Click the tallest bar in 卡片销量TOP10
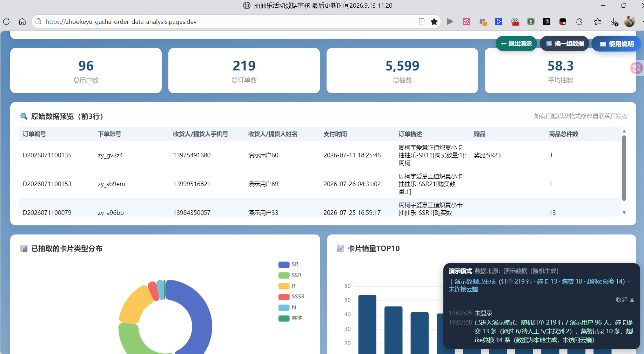 (367, 324)
